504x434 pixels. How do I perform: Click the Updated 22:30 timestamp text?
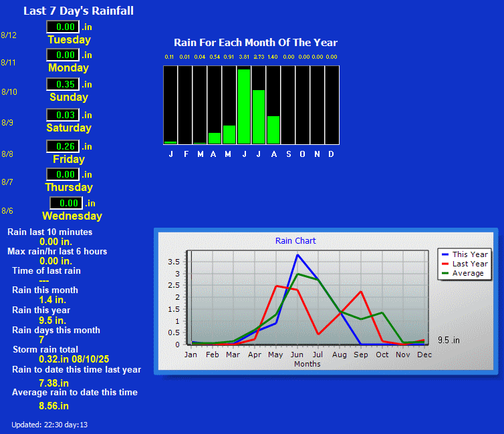click(49, 425)
